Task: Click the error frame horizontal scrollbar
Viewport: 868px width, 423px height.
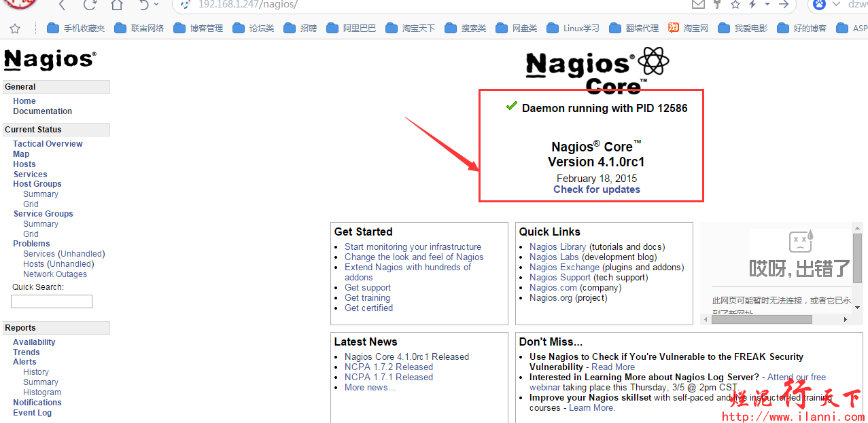Action: pos(762,319)
